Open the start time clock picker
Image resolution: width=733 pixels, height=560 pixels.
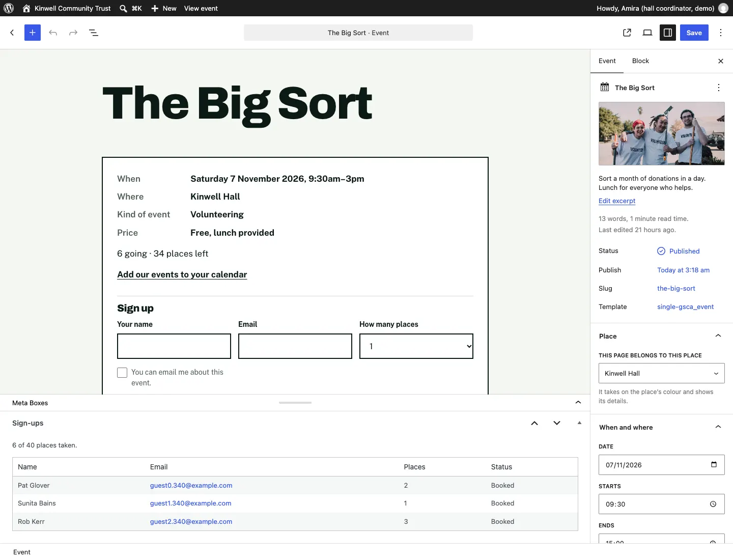tap(713, 504)
